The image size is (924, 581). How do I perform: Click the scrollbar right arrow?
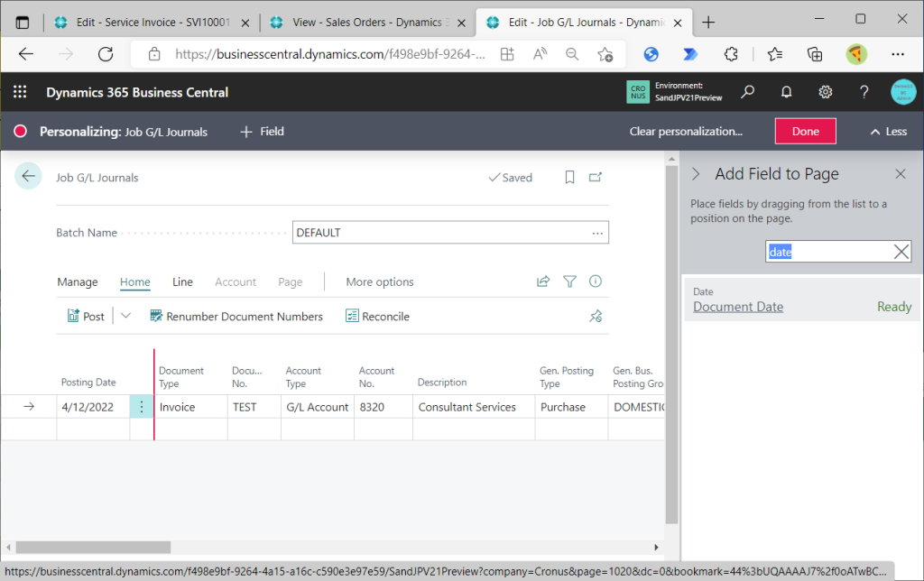(656, 547)
